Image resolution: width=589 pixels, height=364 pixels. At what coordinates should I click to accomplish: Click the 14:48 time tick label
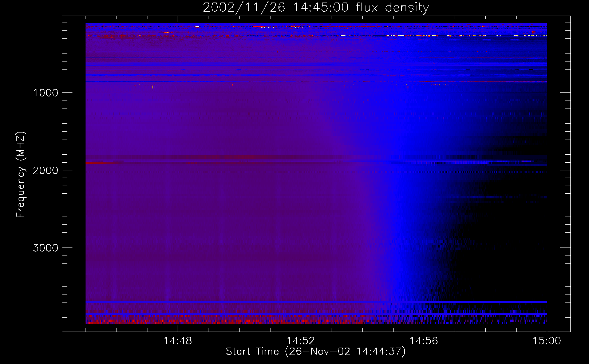click(178, 341)
